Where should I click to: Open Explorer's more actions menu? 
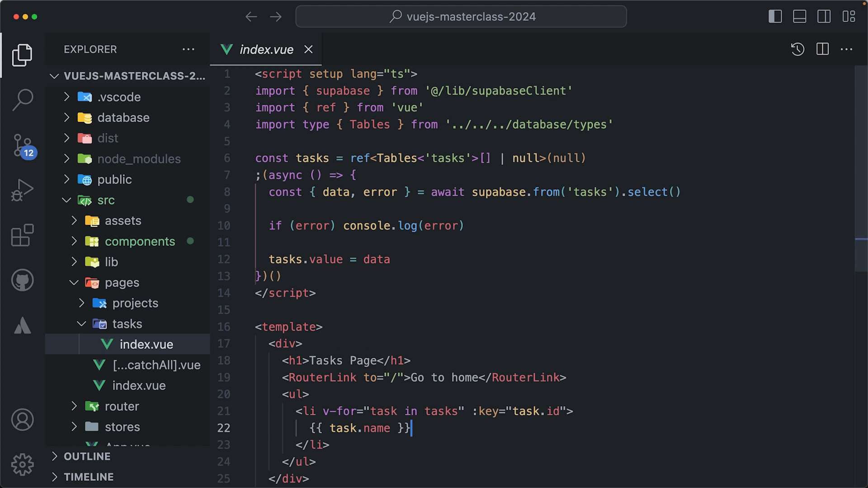[188, 49]
